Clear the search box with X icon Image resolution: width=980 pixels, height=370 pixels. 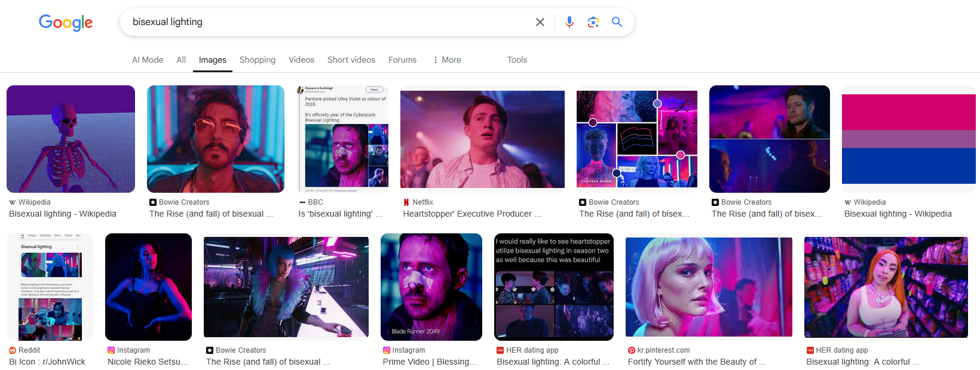(540, 22)
